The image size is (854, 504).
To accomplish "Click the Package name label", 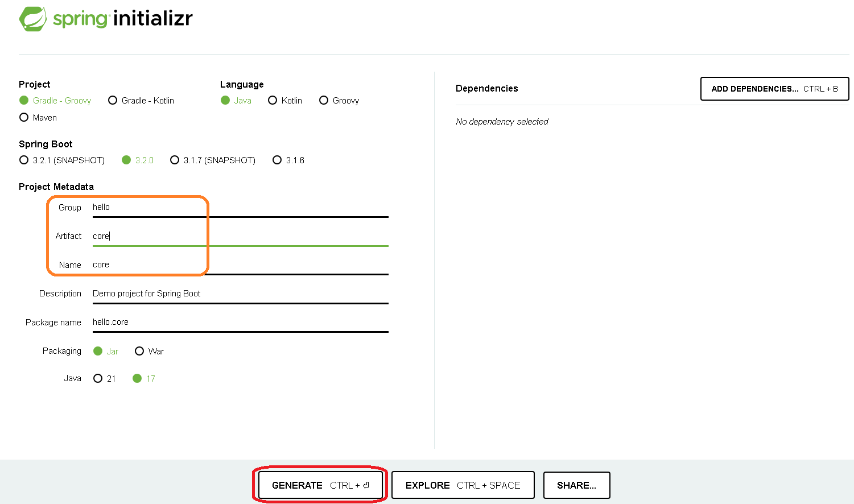I will click(53, 323).
